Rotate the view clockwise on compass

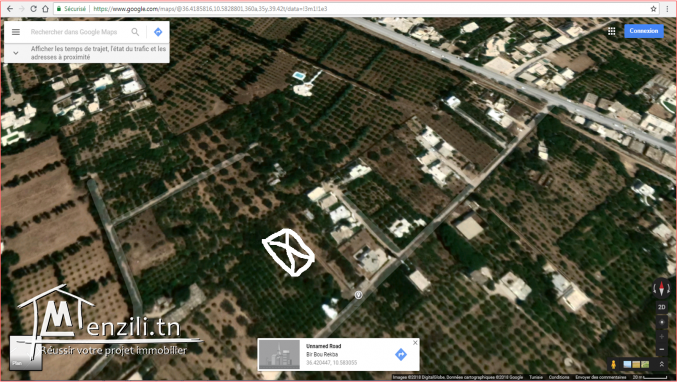668,288
